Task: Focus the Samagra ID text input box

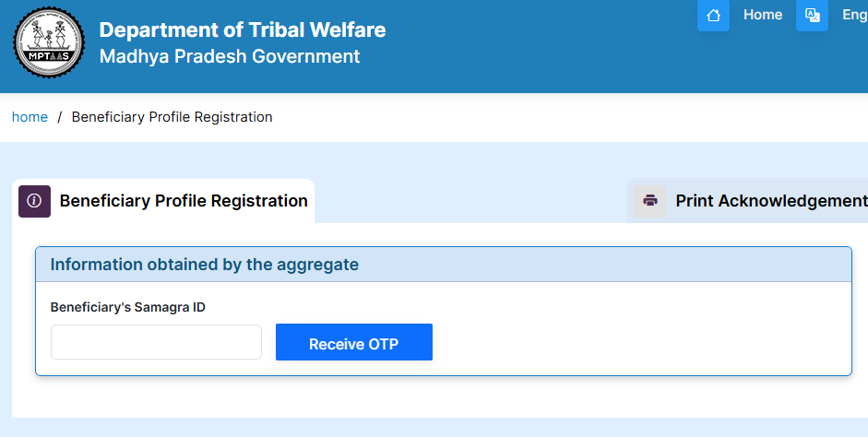Action: coord(156,342)
